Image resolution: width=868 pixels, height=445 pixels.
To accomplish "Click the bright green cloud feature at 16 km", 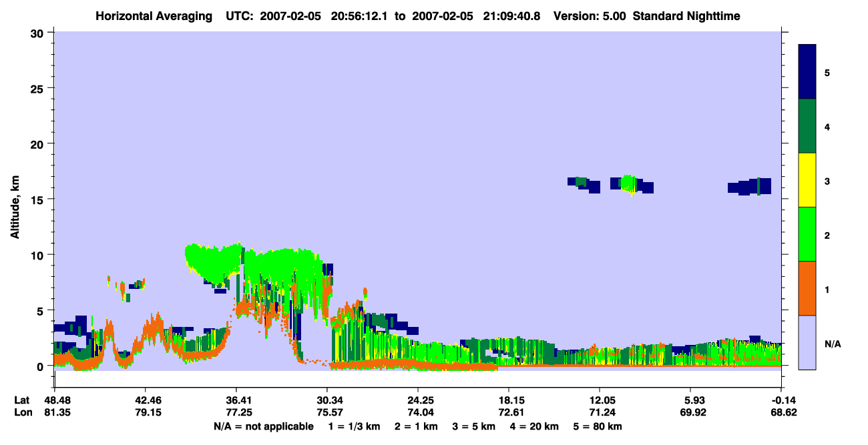I will pyautogui.click(x=628, y=183).
